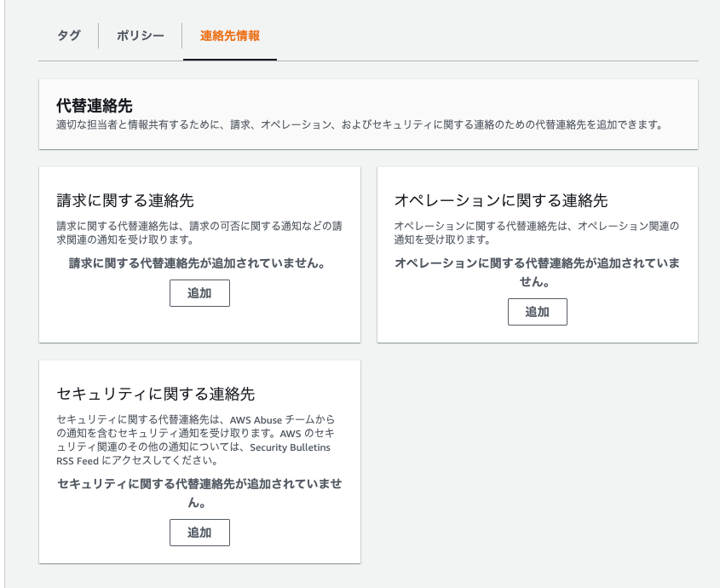Select the 連絡先情報 tab
The width and height of the screenshot is (720, 588).
click(x=229, y=36)
